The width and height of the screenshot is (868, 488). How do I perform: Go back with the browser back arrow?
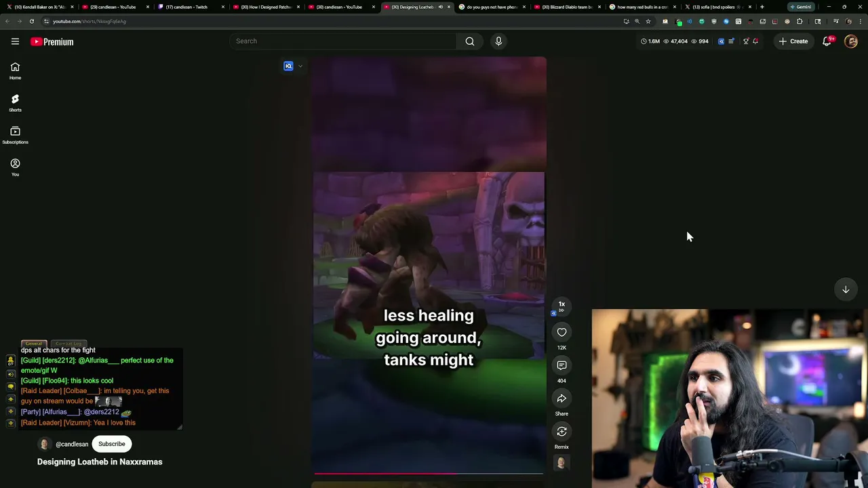(x=7, y=21)
